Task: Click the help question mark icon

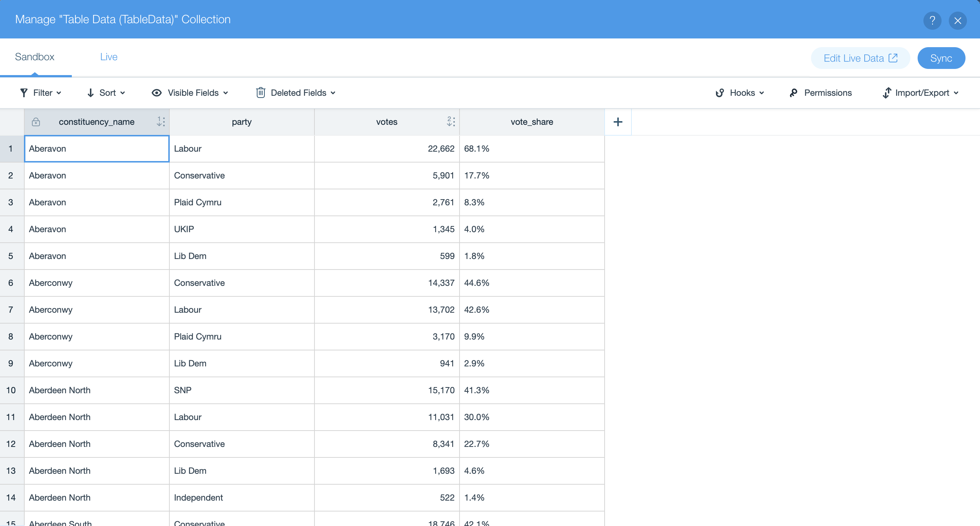Action: (x=932, y=20)
